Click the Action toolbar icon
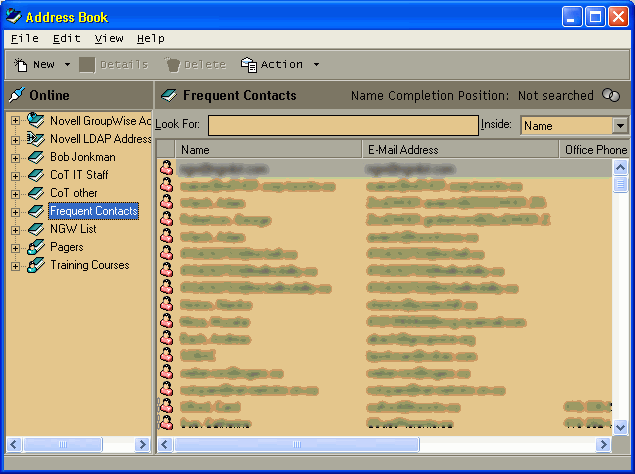This screenshot has height=474, width=635. click(x=249, y=64)
